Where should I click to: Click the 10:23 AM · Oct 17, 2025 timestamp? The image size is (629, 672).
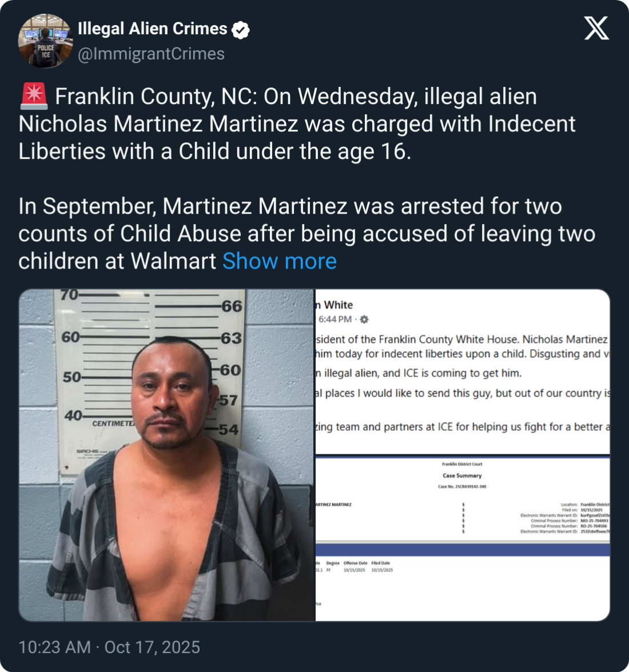[109, 647]
